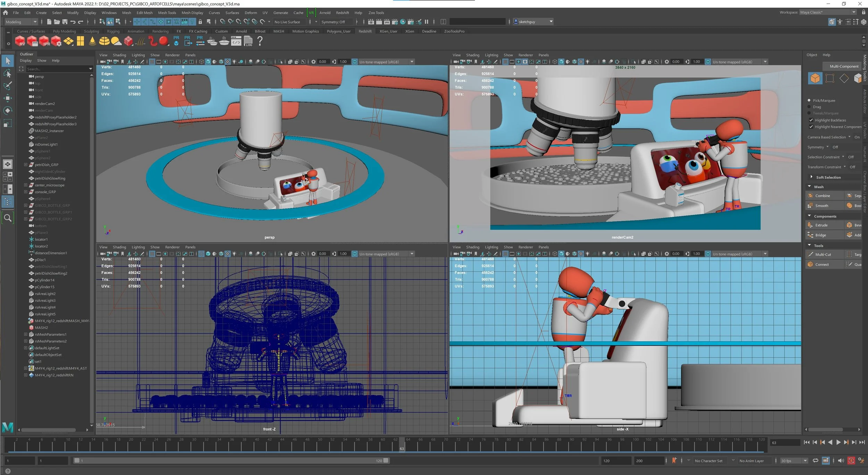868x475 pixels.
Task: Expand the petriDish_GRP tree node
Action: (x=25, y=165)
